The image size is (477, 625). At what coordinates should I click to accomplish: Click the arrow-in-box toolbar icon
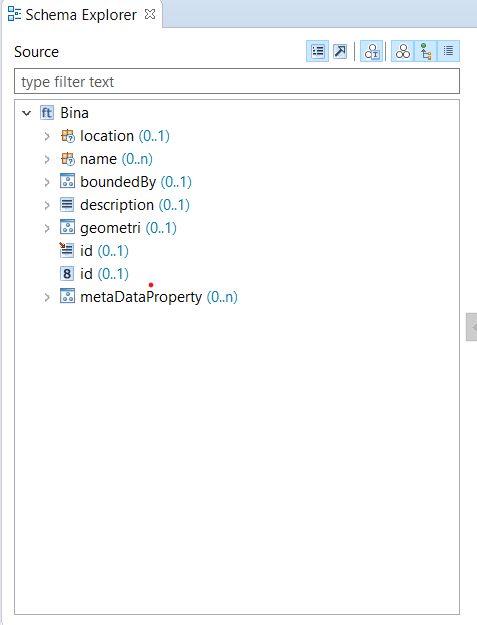tap(340, 51)
